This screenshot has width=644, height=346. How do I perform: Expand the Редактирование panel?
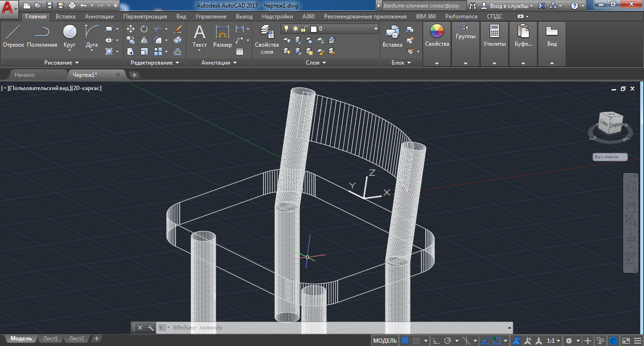click(x=155, y=63)
